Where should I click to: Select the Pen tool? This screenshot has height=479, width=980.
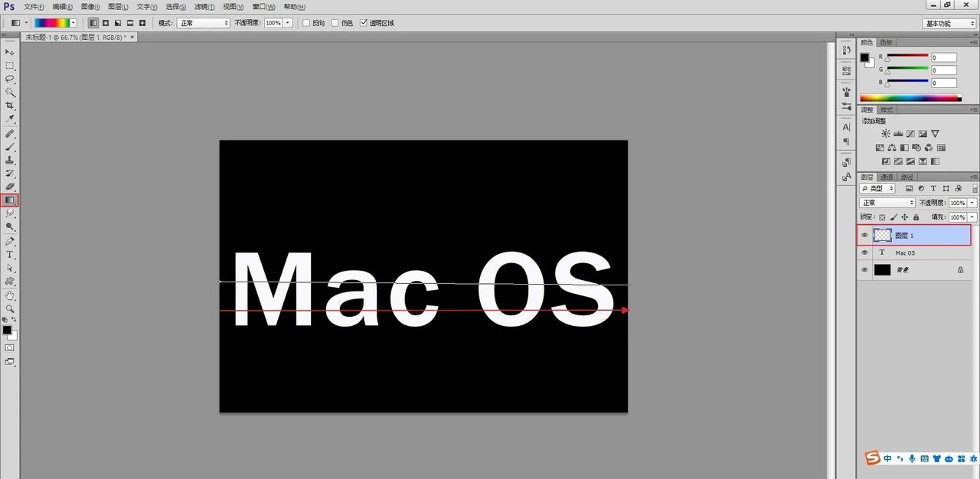coord(10,241)
